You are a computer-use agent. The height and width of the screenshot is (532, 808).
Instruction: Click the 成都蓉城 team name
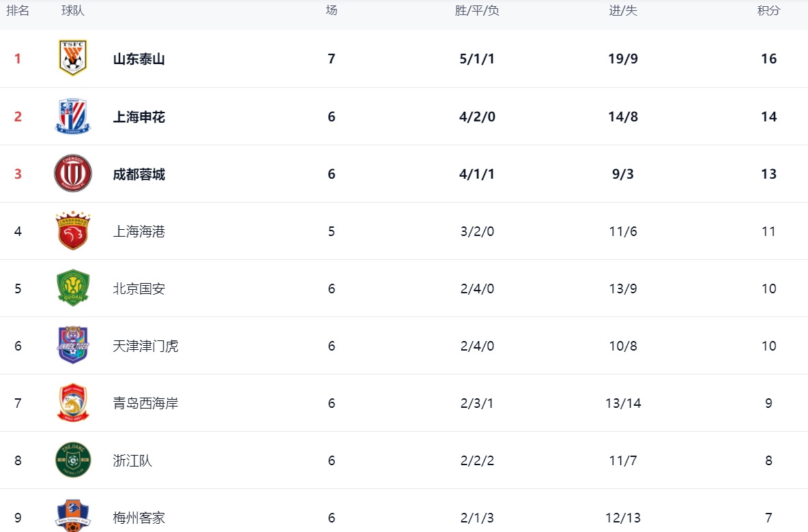139,174
